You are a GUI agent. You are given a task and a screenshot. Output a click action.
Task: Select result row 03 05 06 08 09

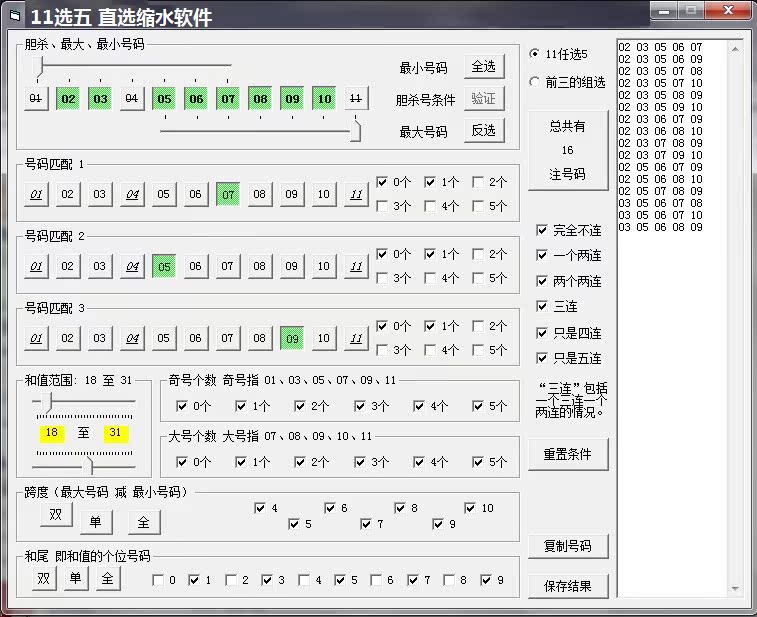tap(660, 227)
